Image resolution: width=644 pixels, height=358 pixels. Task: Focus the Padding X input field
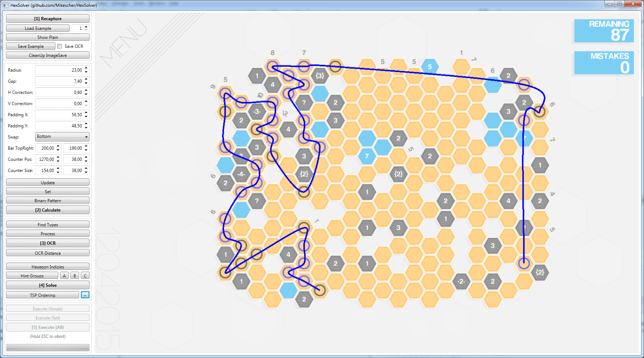tap(59, 115)
